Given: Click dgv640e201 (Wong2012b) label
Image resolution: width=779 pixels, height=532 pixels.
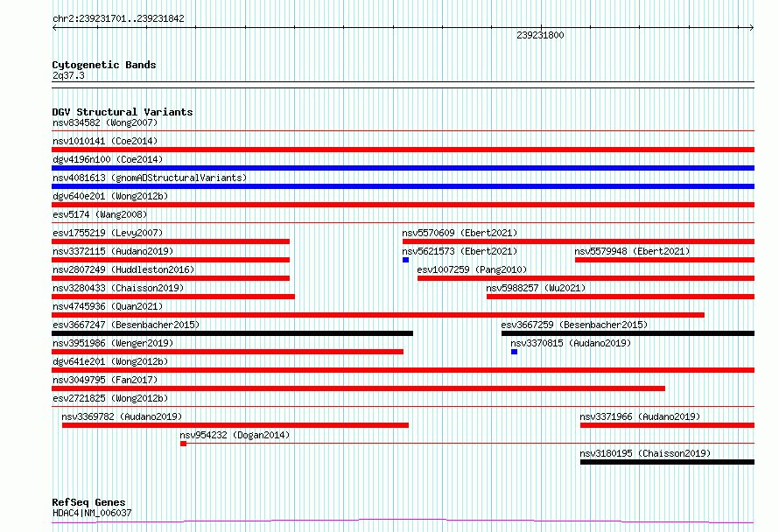Looking at the screenshot, I should click(110, 196).
